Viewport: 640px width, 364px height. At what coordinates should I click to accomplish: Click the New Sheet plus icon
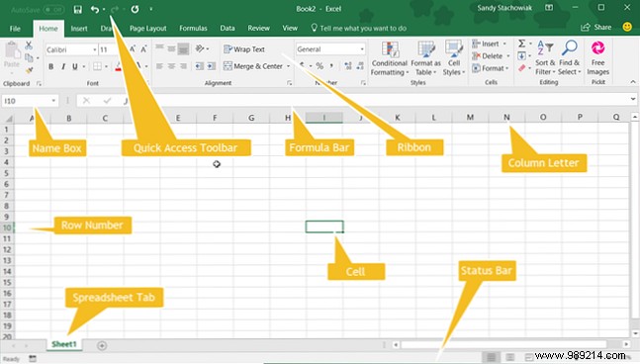[x=102, y=345]
